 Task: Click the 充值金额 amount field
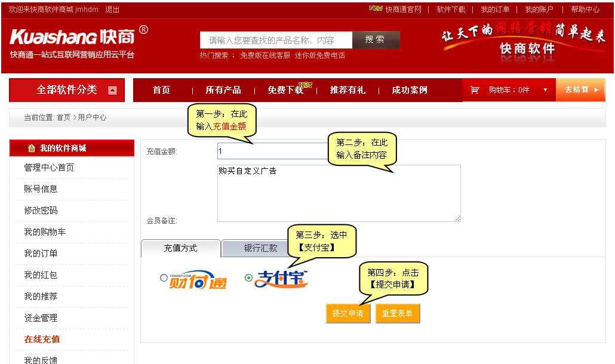coord(272,152)
